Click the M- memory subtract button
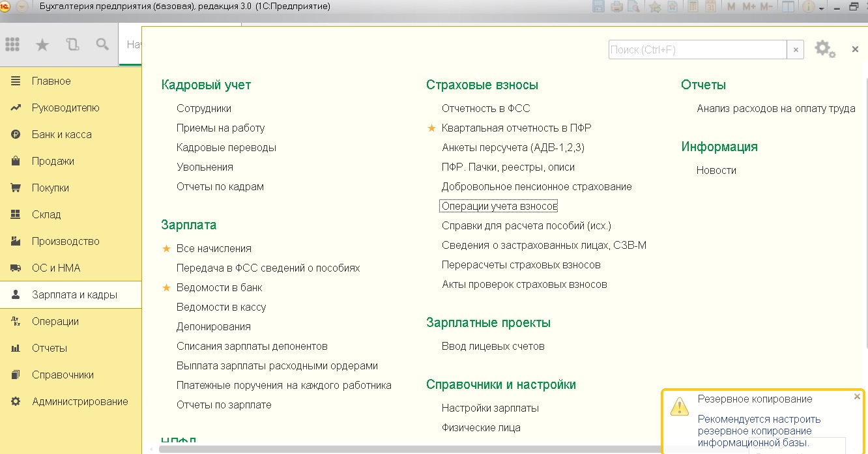 click(x=766, y=7)
